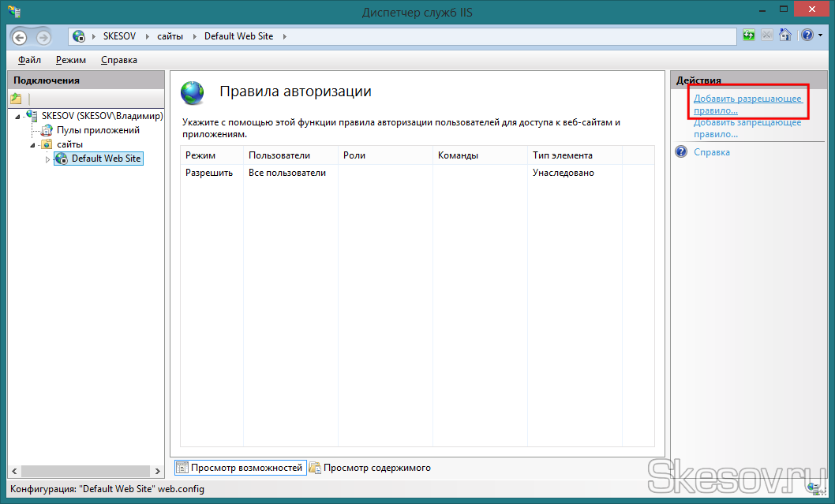Open the help dropdown arrow in toolbar

(819, 36)
